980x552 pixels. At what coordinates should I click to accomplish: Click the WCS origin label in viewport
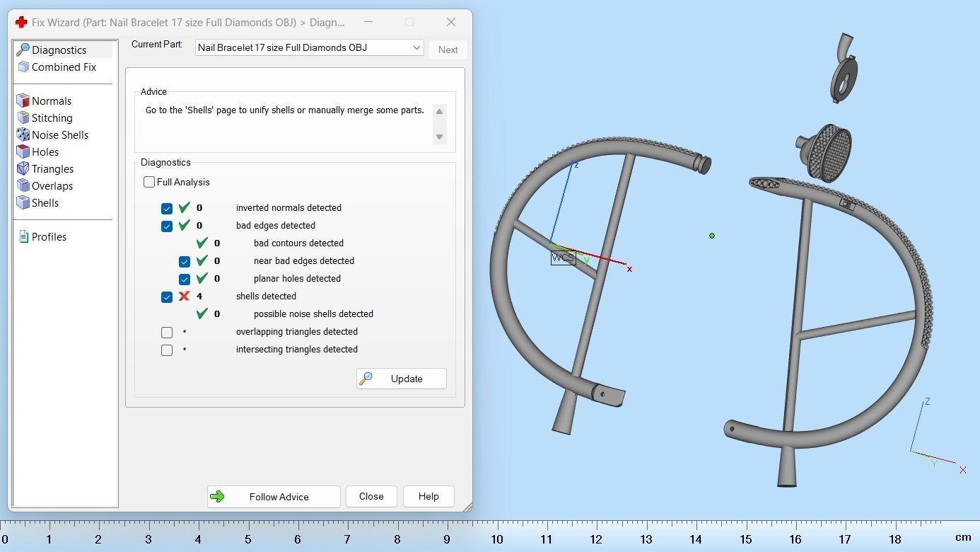tap(563, 258)
